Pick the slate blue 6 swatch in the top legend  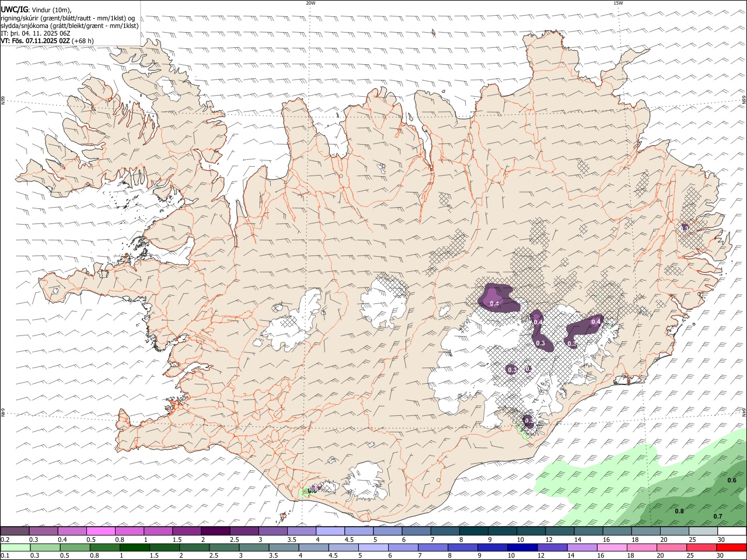coord(416,531)
